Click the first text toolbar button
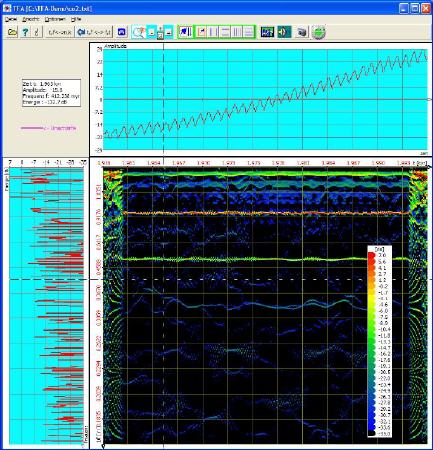Image resolution: width=433 pixels, height=450 pixels. tap(60, 32)
